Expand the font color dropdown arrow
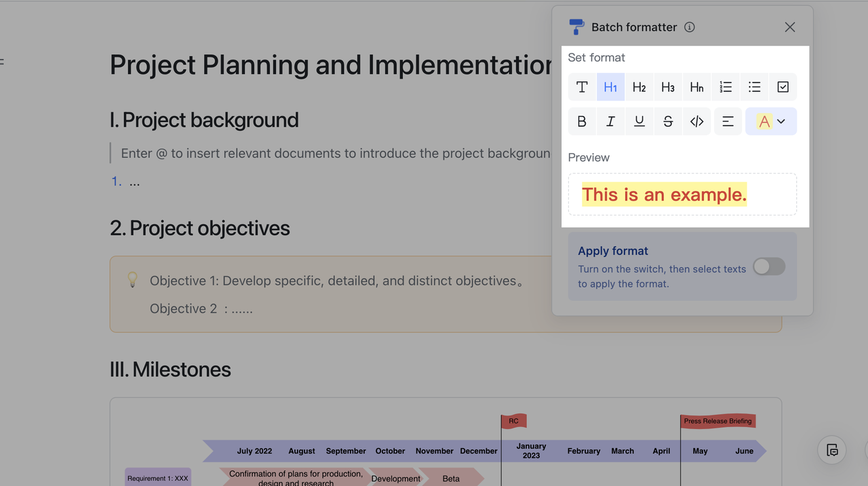This screenshot has height=486, width=868. [x=781, y=121]
